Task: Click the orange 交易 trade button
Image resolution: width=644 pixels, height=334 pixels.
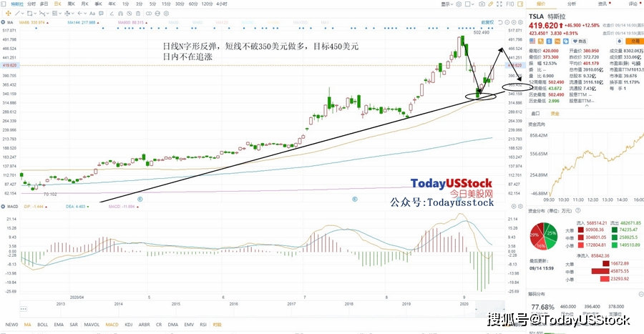Action: (x=635, y=41)
